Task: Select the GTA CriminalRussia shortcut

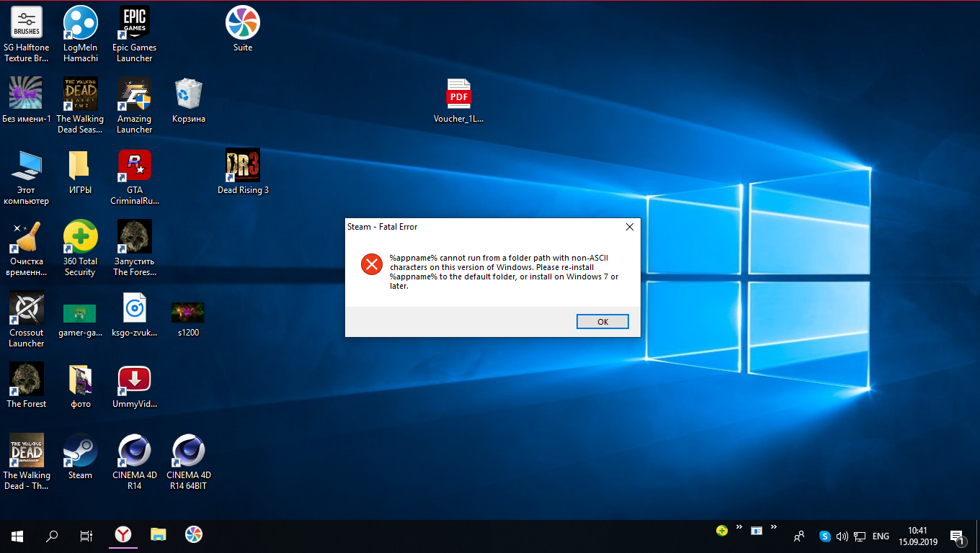Action: point(135,176)
